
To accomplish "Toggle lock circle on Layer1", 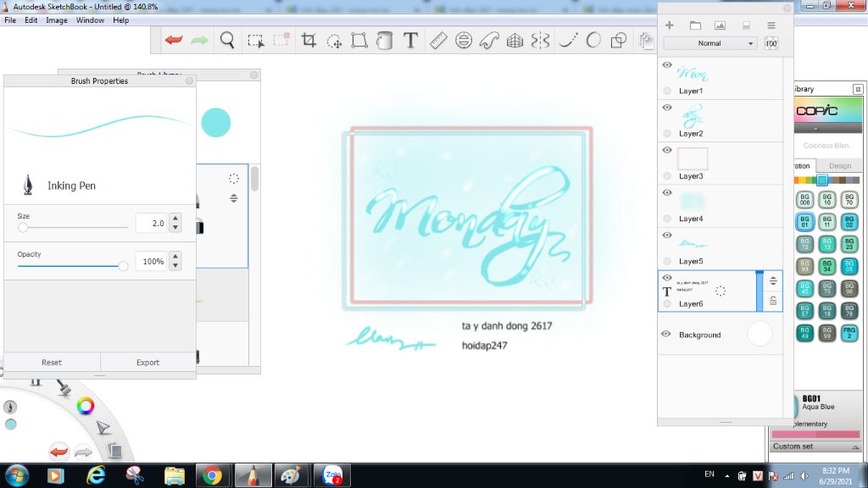I will pyautogui.click(x=667, y=91).
